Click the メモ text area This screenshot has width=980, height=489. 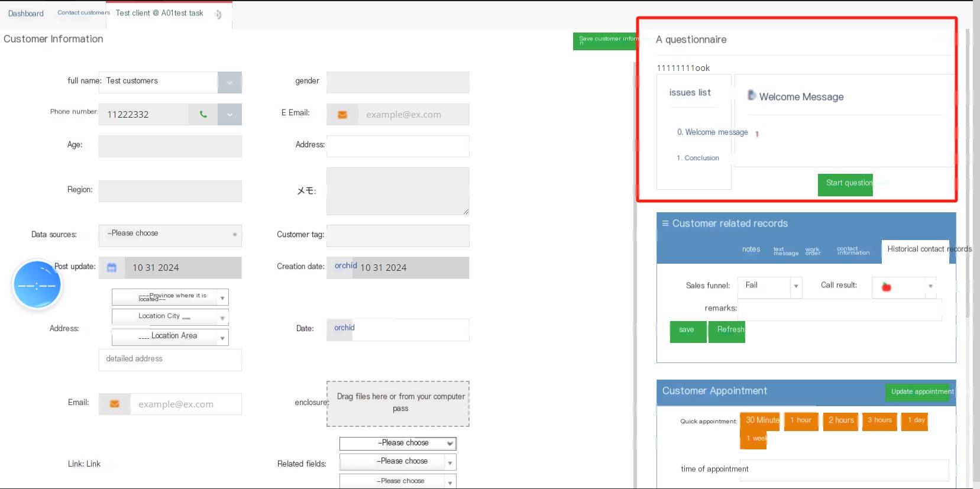tap(398, 191)
